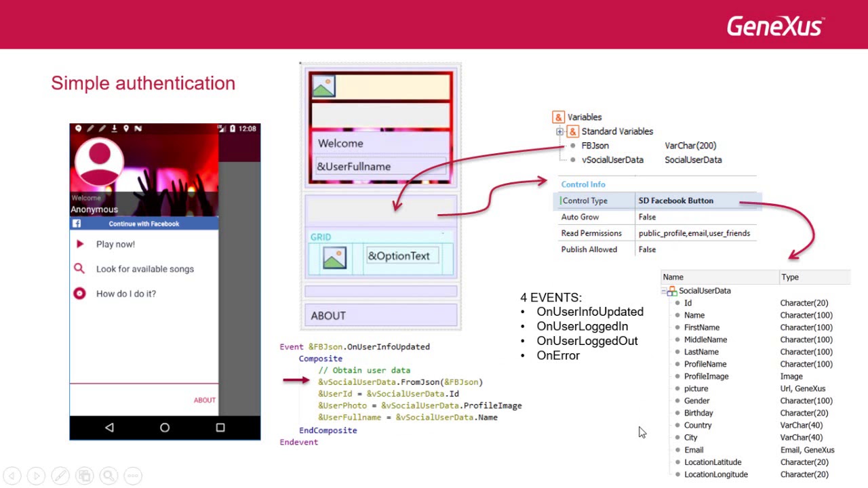Collapse the SocialUserData tree node

664,291
